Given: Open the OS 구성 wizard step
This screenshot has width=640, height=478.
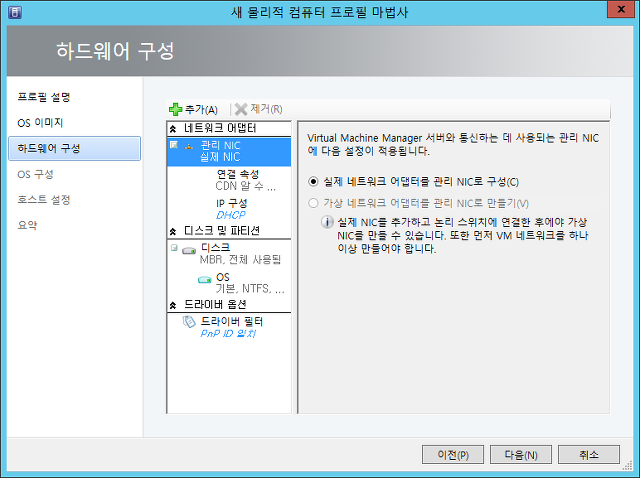Looking at the screenshot, I should click(x=35, y=174).
